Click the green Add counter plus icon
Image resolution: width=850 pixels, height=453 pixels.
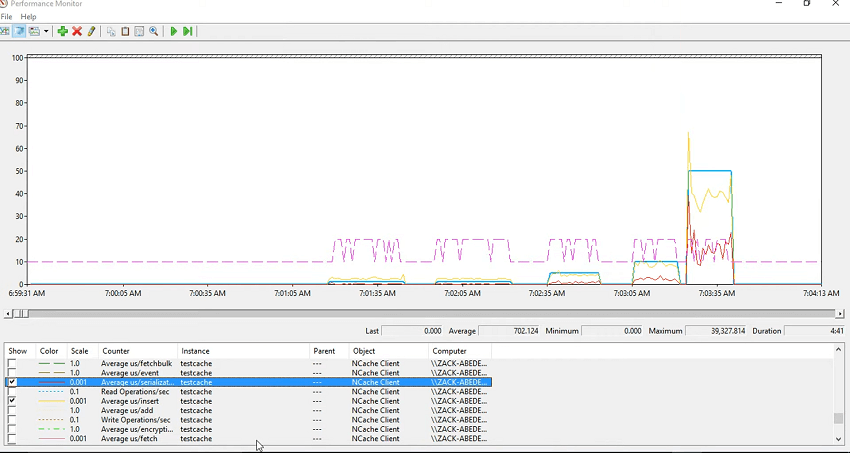tap(62, 31)
